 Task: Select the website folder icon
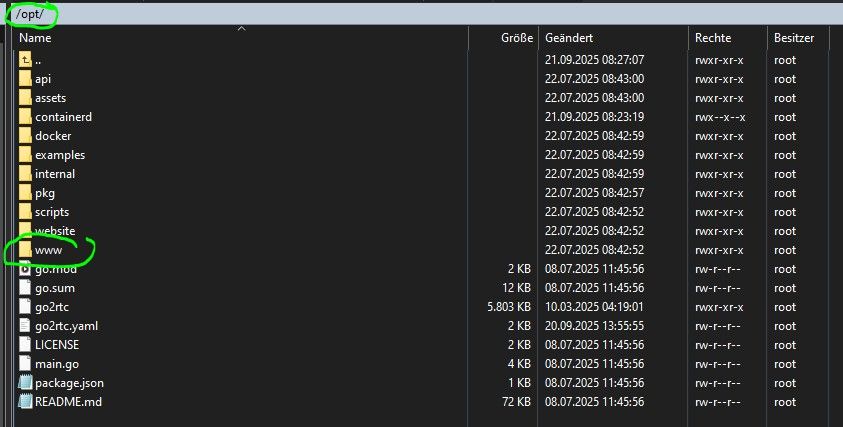coord(25,231)
